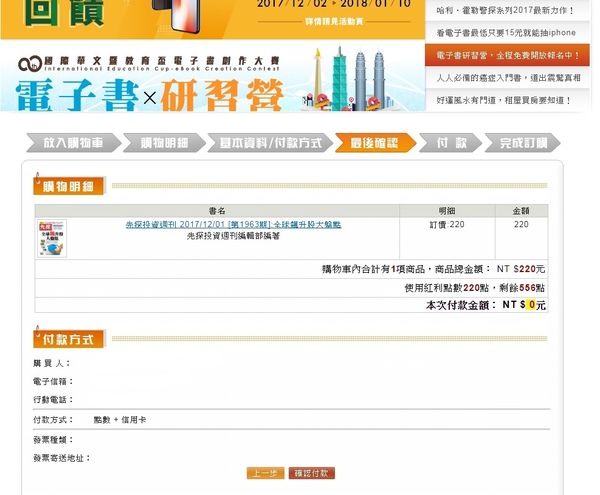This screenshot has height=495, width=600.
Task: Open the 哈利·霍勒警探系列 news link
Action: click(507, 11)
